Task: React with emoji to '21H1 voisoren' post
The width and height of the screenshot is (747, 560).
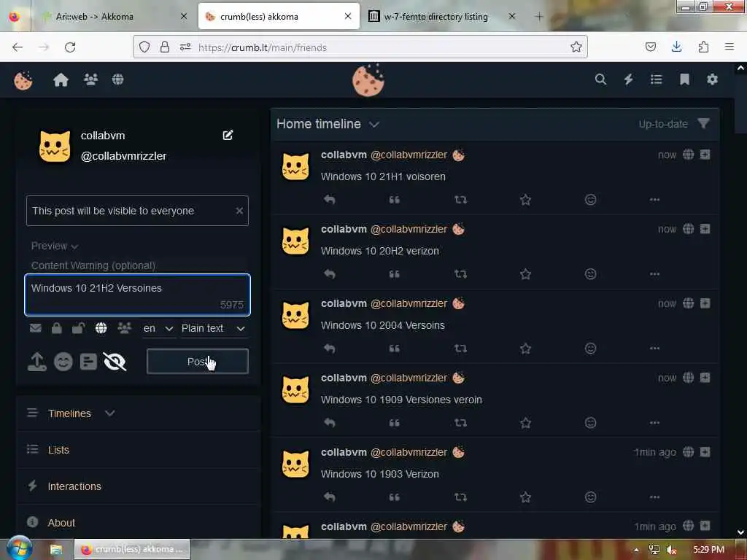Action: coord(590,200)
